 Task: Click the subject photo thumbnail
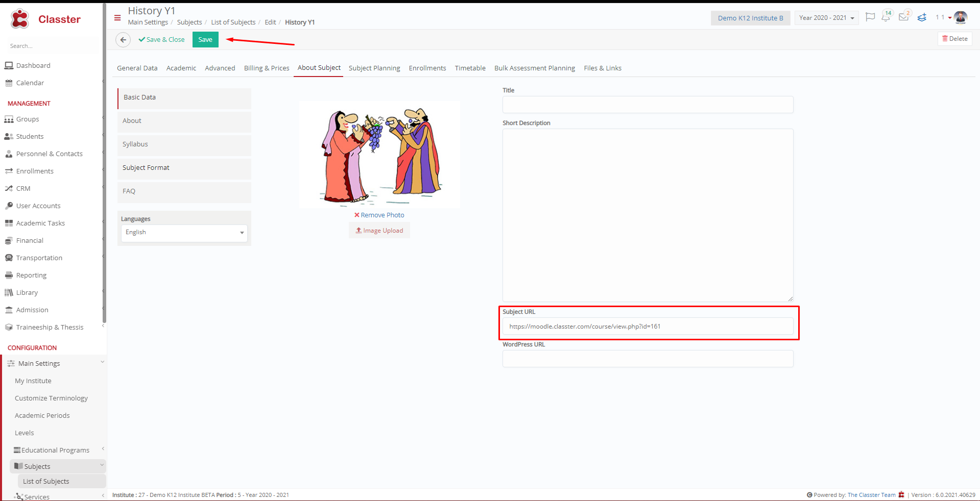(379, 154)
